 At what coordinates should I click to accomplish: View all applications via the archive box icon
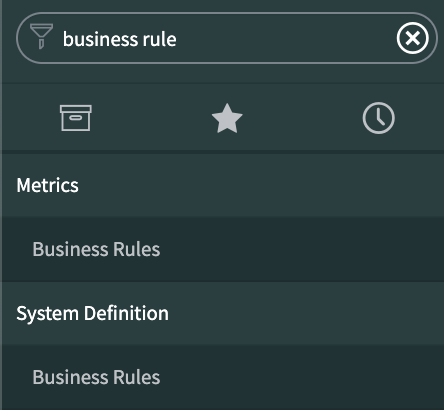click(76, 118)
